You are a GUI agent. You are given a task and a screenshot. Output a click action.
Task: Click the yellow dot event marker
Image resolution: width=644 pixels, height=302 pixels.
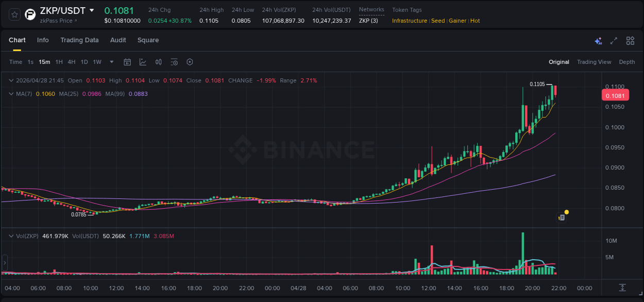click(x=567, y=212)
